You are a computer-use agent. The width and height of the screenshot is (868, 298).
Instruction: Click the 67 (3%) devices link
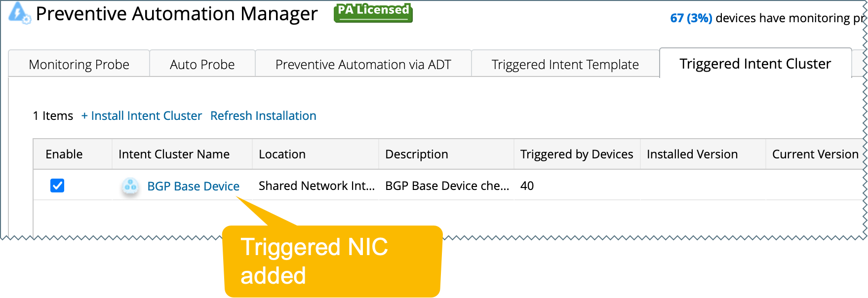pyautogui.click(x=691, y=18)
